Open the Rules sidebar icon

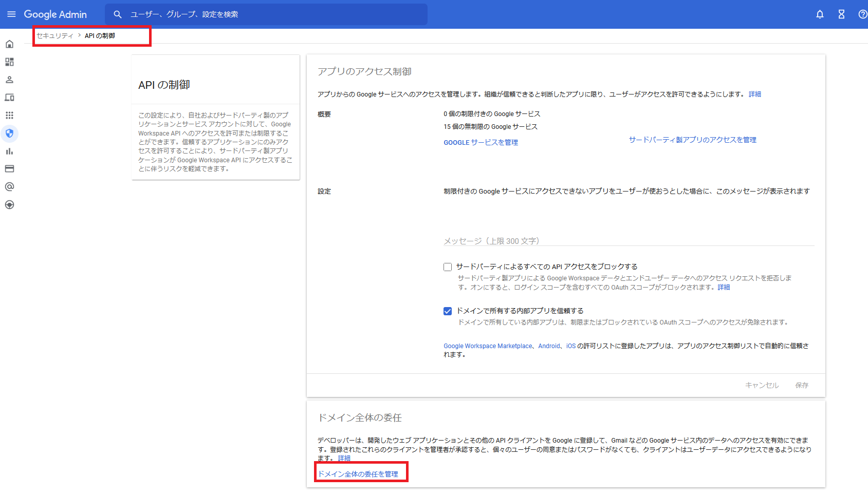click(9, 205)
